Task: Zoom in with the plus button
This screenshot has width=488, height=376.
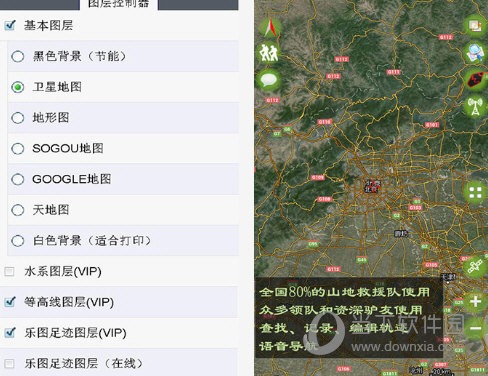Action: [x=476, y=301]
